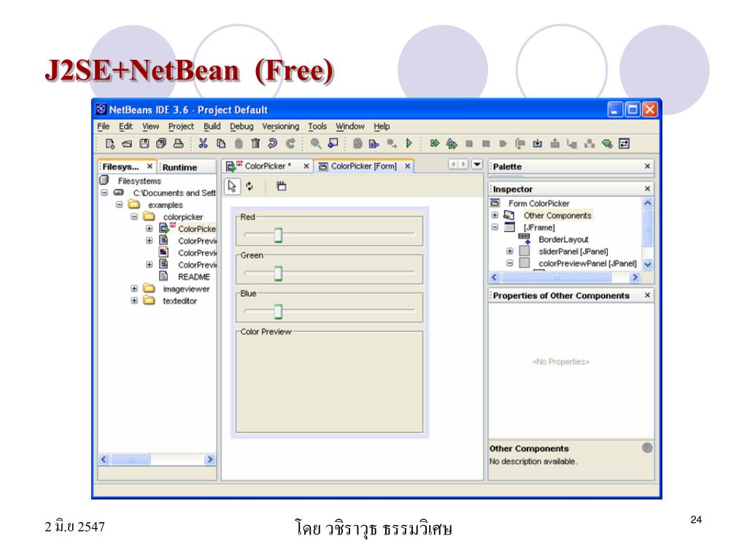The height and width of the screenshot is (560, 747).
Task: Click the Delete trash can icon
Action: pyautogui.click(x=256, y=144)
